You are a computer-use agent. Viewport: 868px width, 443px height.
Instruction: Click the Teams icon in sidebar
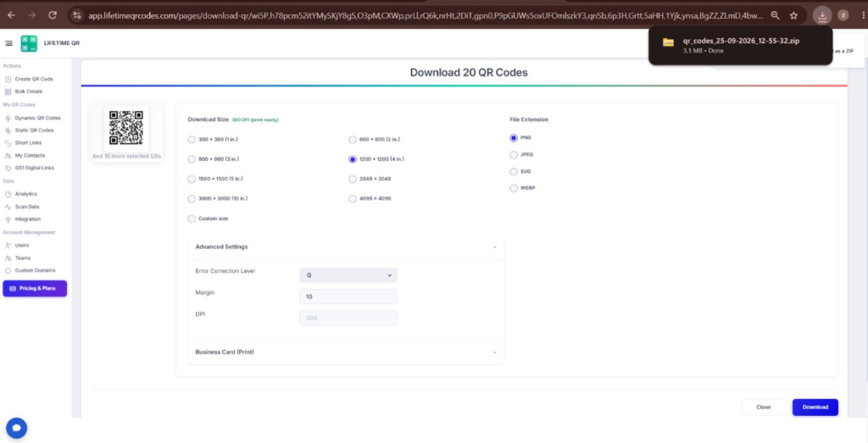[8, 258]
